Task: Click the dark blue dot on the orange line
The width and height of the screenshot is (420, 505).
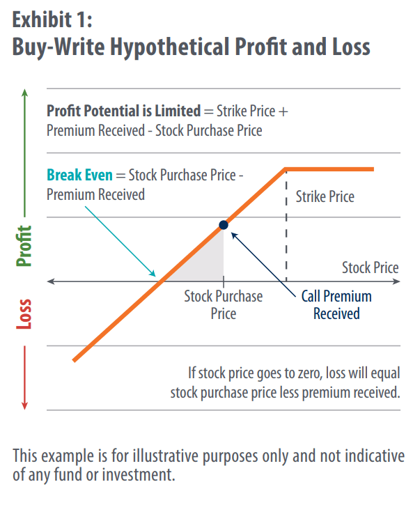Action: (x=224, y=224)
